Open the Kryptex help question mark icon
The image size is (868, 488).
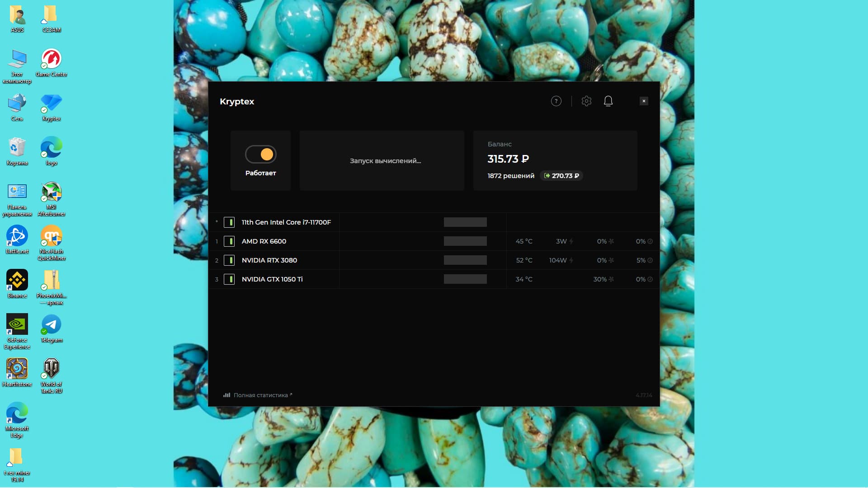pyautogui.click(x=556, y=101)
